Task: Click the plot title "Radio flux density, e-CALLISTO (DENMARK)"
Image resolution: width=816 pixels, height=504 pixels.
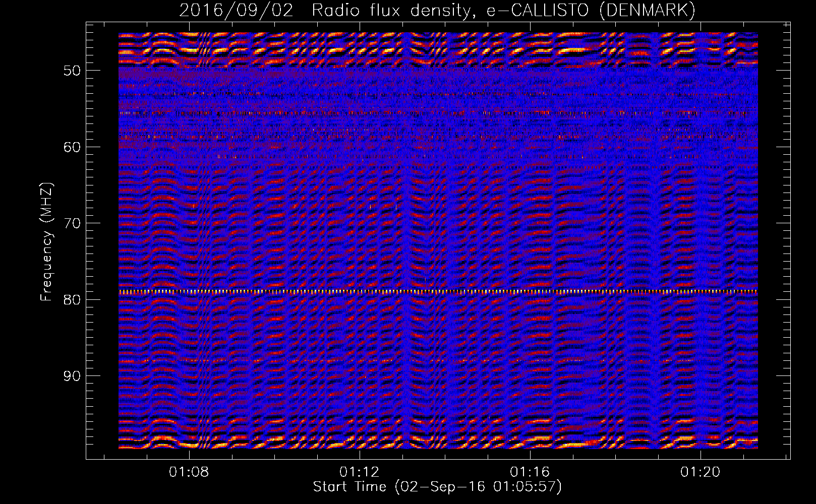Action: tap(504, 11)
